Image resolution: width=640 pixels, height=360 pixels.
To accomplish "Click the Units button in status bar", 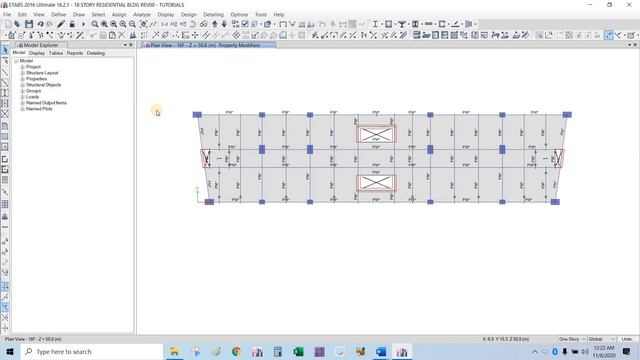I will (627, 339).
